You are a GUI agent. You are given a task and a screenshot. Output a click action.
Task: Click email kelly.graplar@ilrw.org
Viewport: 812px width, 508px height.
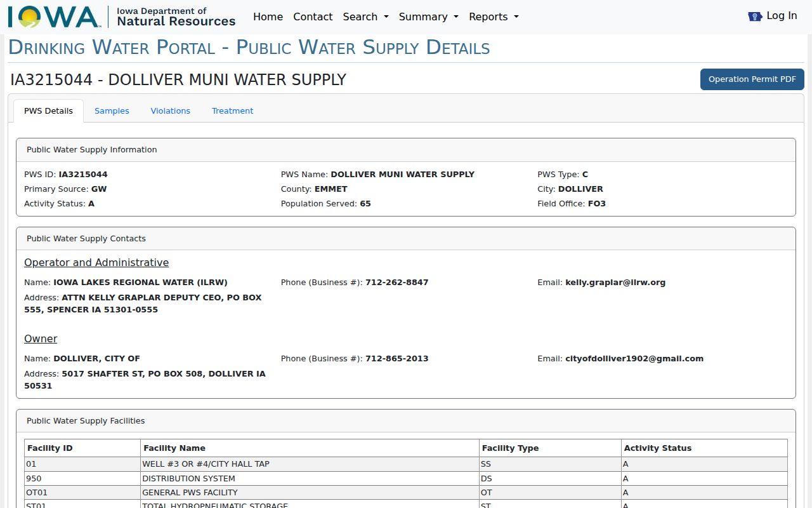[615, 282]
